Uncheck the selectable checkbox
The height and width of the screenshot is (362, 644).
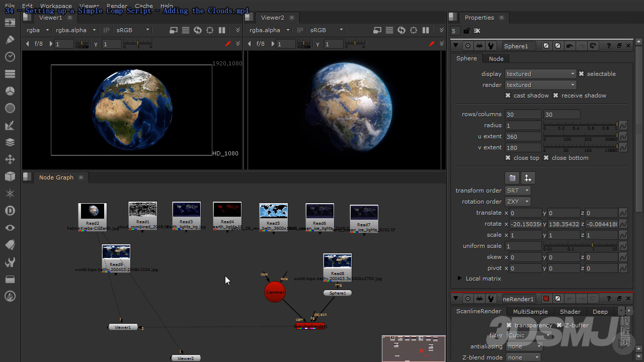click(582, 74)
